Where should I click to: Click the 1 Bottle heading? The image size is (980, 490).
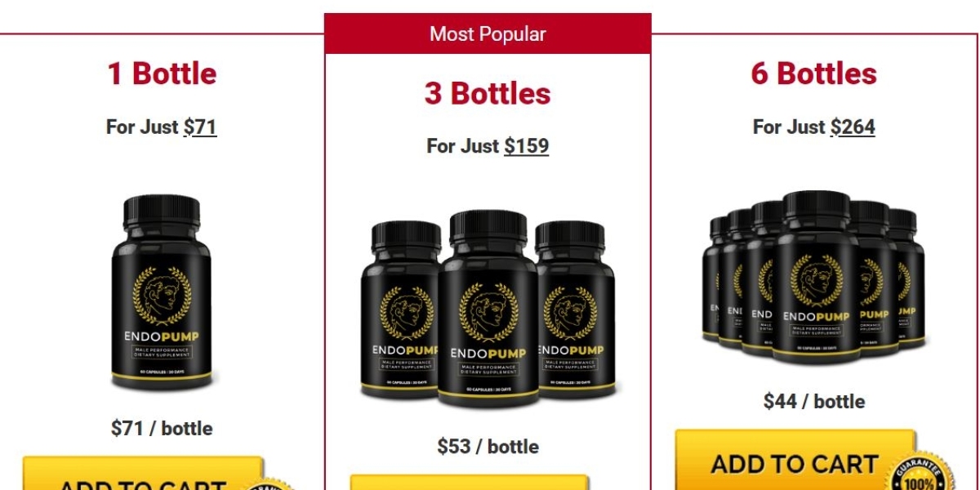tap(162, 73)
